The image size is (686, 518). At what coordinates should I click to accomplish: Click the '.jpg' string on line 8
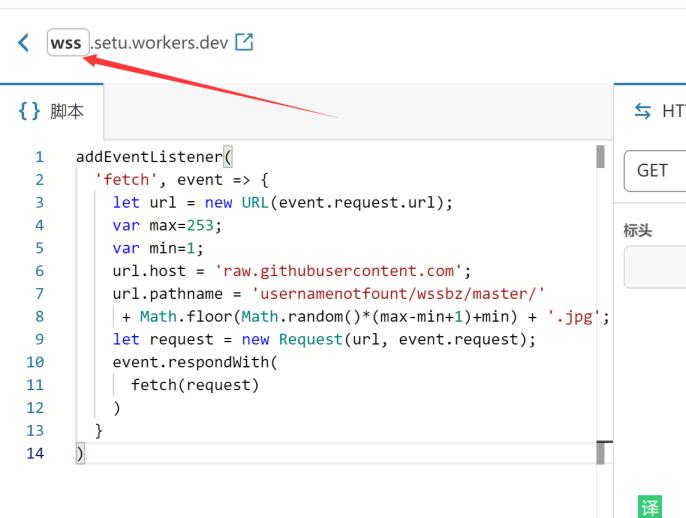click(x=573, y=316)
